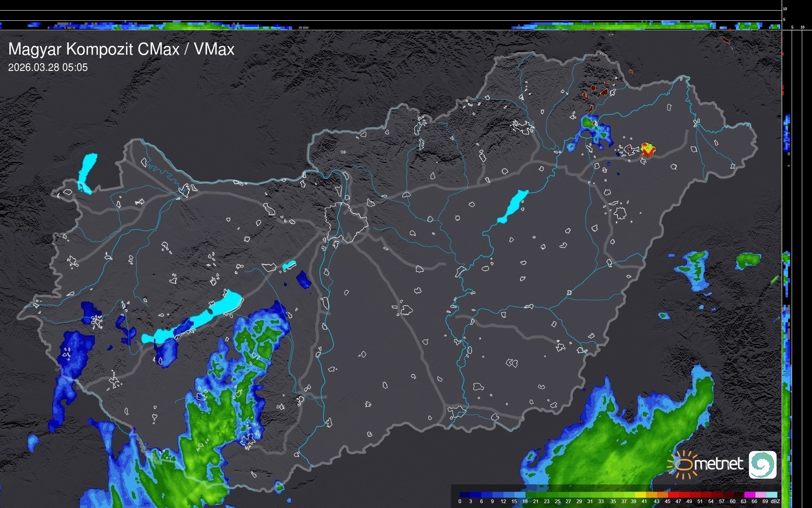Click the small cyan Lake Velence
The image size is (812, 508).
[289, 265]
